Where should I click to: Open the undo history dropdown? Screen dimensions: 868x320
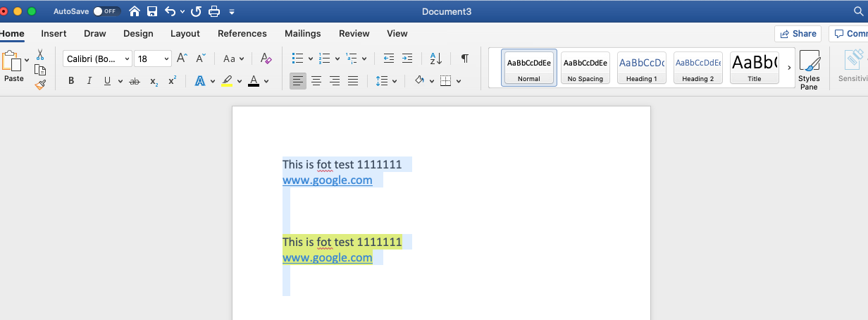tap(182, 11)
